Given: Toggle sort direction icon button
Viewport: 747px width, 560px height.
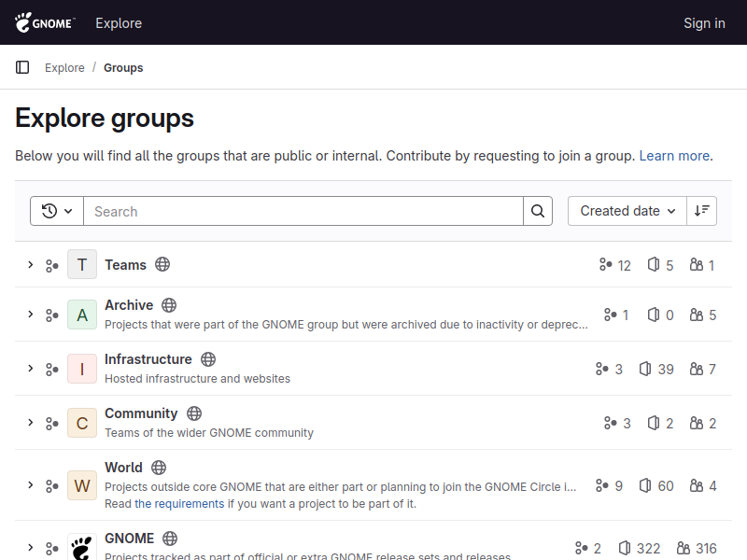Looking at the screenshot, I should pos(702,211).
